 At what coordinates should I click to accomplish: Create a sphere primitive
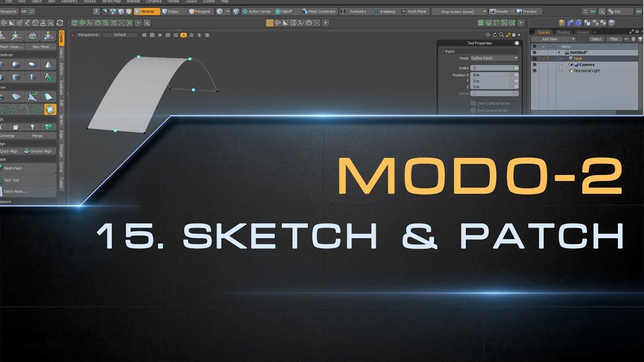click(x=16, y=64)
